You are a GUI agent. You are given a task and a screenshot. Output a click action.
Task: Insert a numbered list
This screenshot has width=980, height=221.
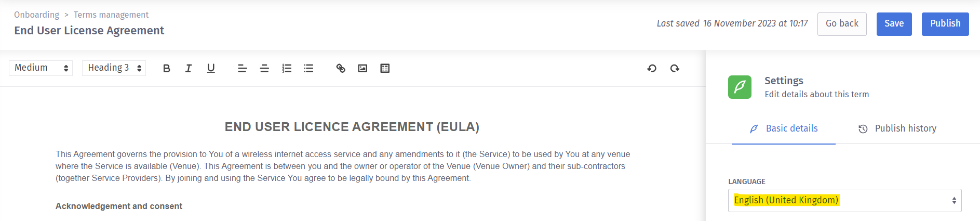tap(287, 68)
